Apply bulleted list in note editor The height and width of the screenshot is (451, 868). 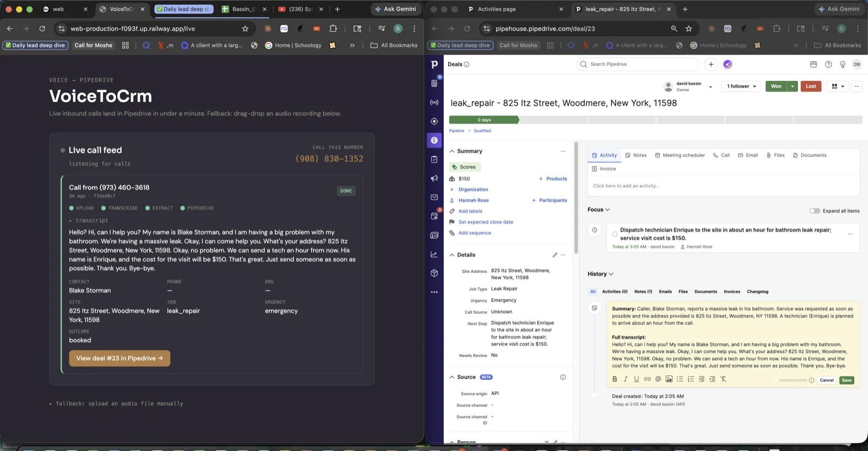coord(680,379)
